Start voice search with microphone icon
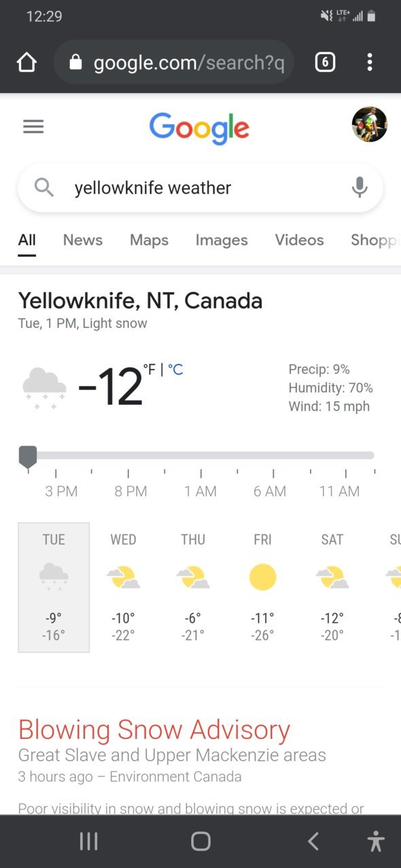This screenshot has height=868, width=401. [x=360, y=187]
